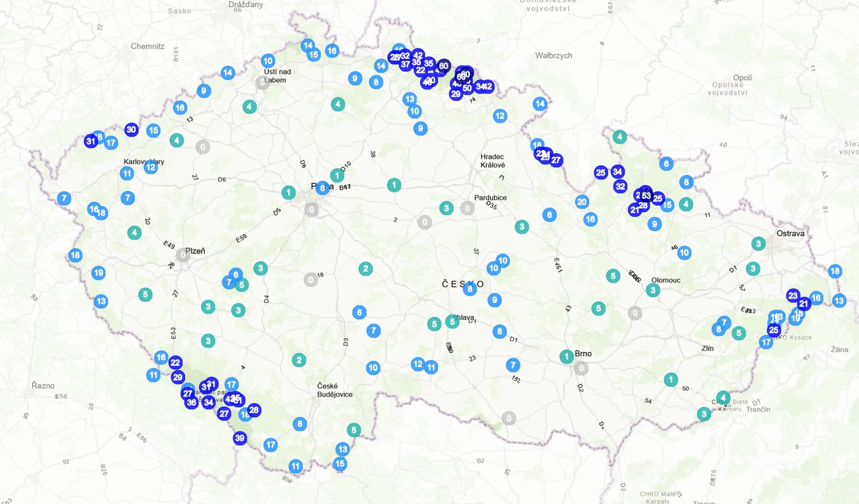Click teal 3 marker under Olomouc label
Image resolution: width=859 pixels, height=504 pixels.
coord(653,290)
